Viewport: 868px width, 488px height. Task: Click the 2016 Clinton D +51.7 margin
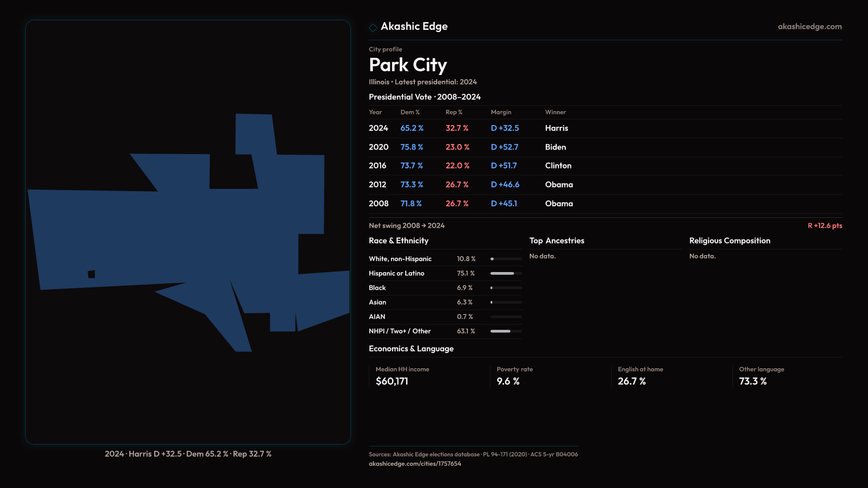[x=504, y=166]
